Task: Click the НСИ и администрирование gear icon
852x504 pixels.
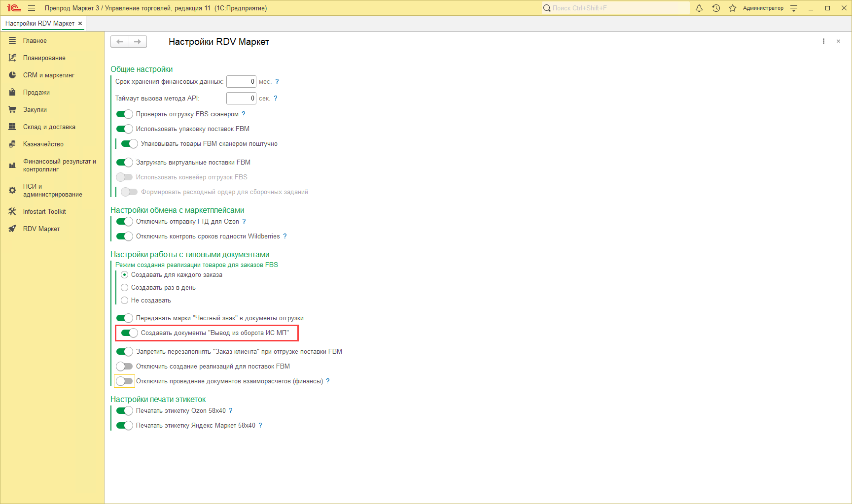Action: (12, 190)
